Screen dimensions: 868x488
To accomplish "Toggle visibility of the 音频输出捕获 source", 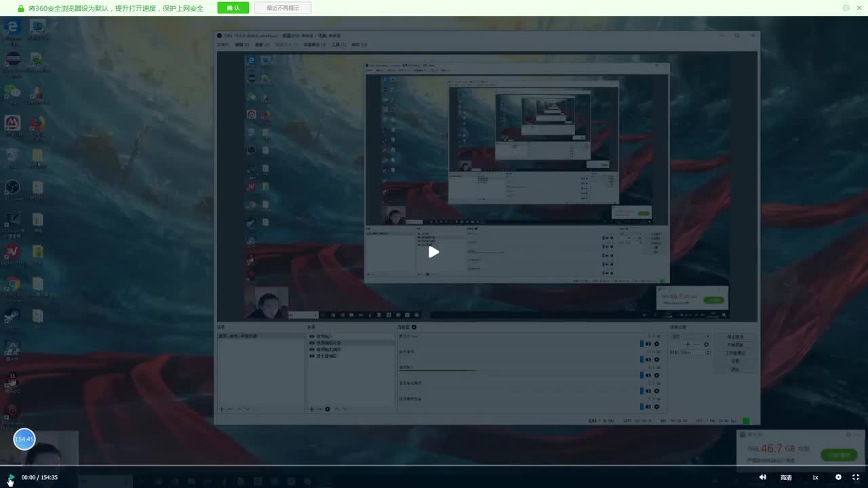I will 312,350.
